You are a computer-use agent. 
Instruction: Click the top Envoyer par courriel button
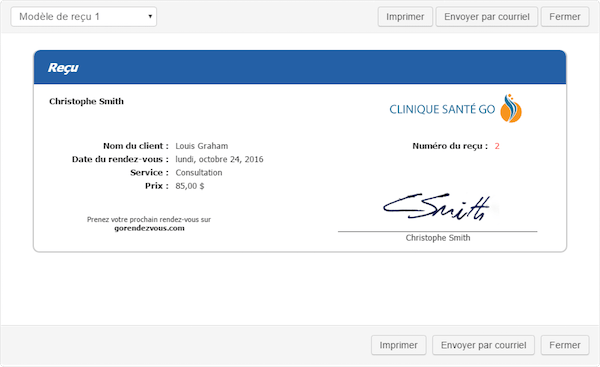(487, 17)
